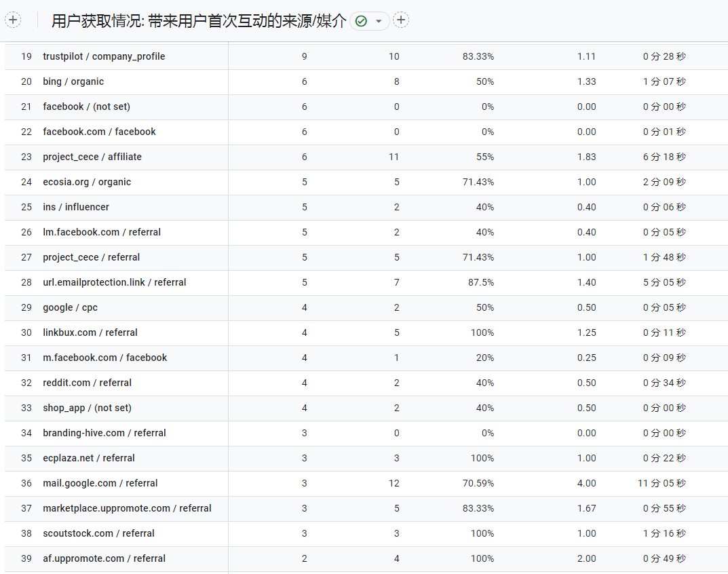The image size is (728, 574).
Task: Click duration 1 分 16 秒 in scoutstock.com row
Action: pyautogui.click(x=664, y=533)
